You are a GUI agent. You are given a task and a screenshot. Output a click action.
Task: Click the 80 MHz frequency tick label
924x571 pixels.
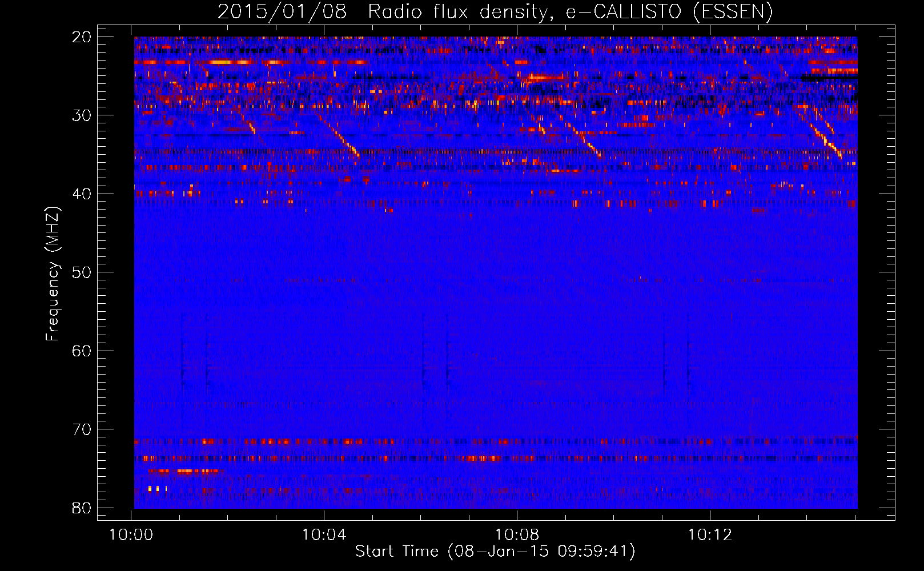[x=82, y=508]
